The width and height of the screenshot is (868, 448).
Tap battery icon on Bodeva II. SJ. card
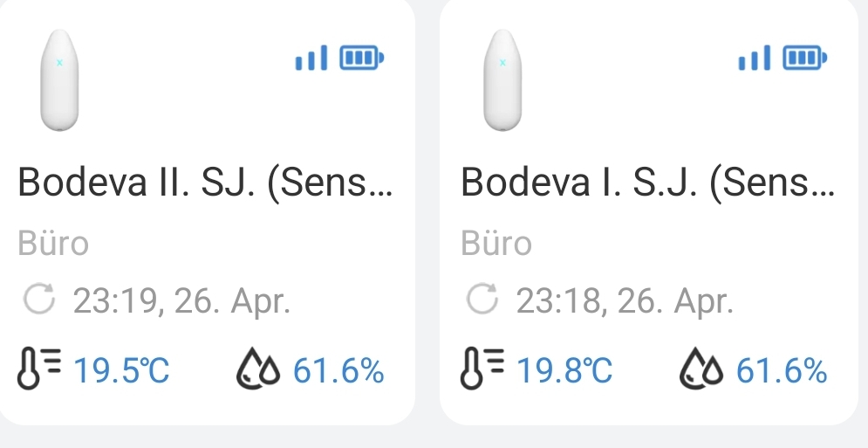361,59
